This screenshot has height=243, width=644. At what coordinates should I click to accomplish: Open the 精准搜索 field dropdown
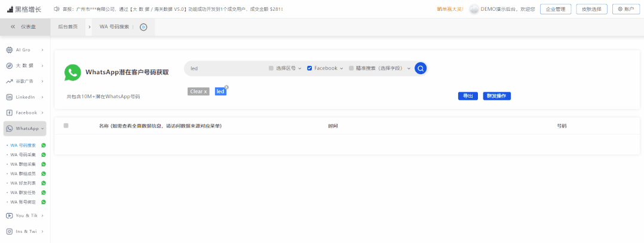click(409, 69)
